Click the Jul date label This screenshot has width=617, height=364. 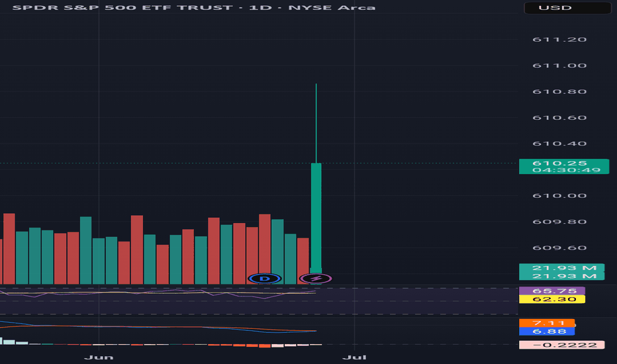pyautogui.click(x=355, y=357)
